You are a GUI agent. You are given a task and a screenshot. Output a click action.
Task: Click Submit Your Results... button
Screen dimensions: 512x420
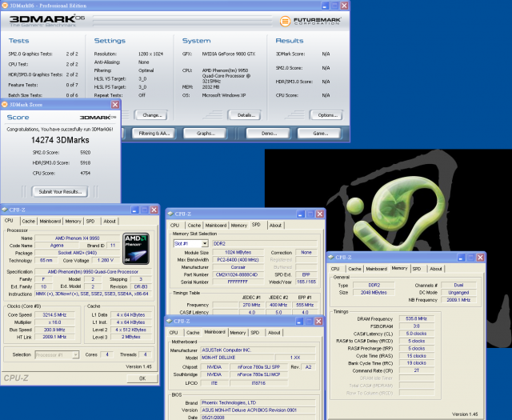coord(60,192)
